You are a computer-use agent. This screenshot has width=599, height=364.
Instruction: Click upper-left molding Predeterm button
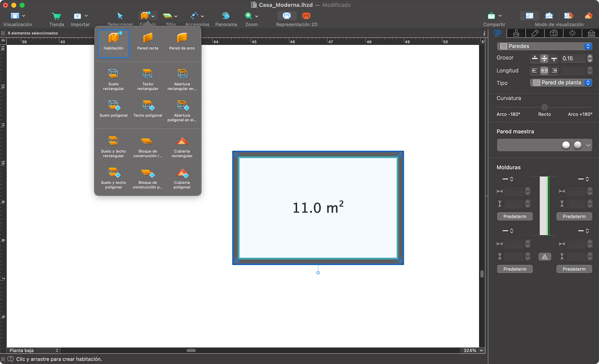click(515, 216)
